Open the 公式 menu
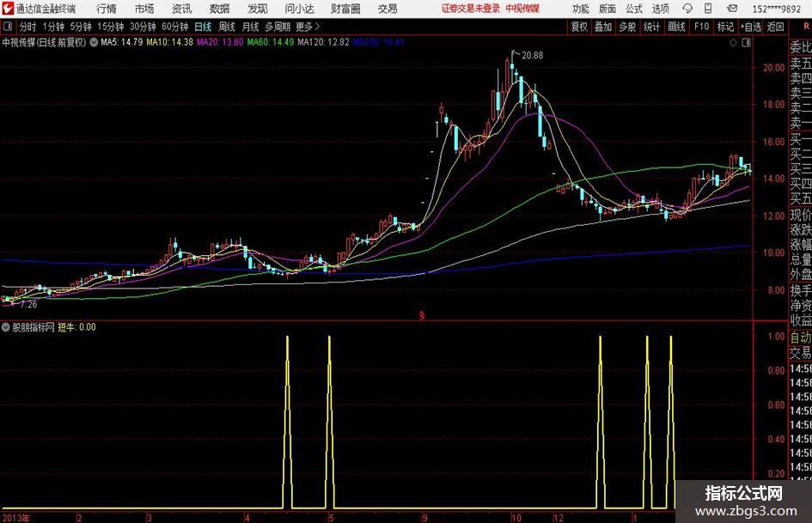Viewport: 812px width, 523px height. [x=634, y=9]
